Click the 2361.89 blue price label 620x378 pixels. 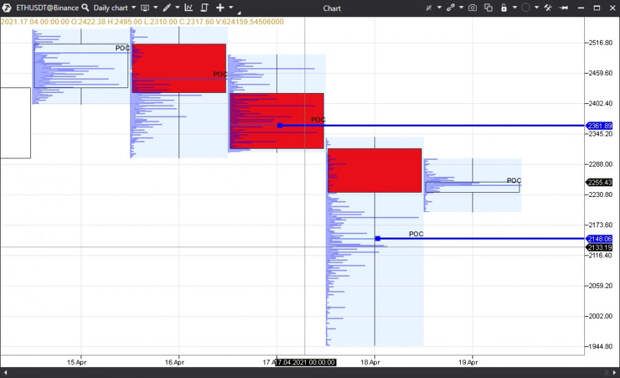click(x=599, y=126)
